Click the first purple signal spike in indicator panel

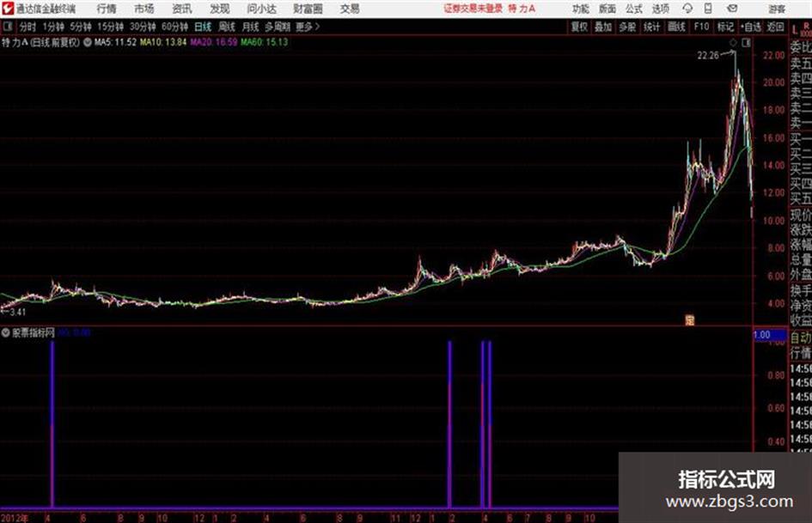point(52,424)
